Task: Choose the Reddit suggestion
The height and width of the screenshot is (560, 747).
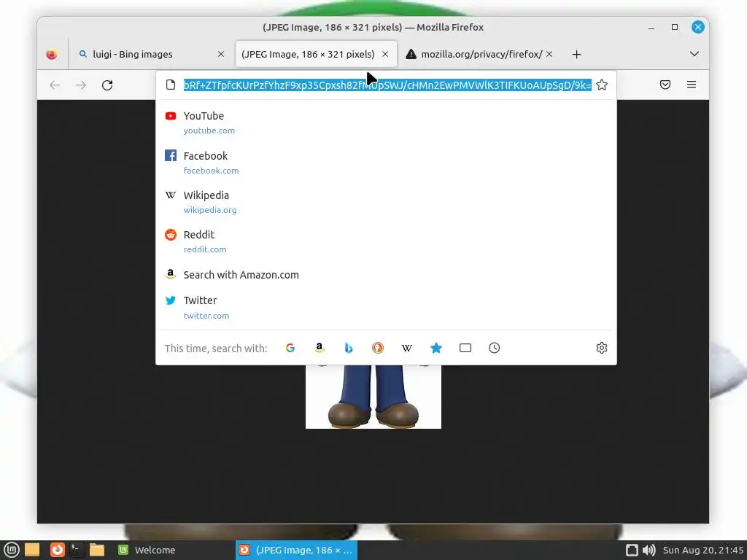Action: click(x=386, y=241)
